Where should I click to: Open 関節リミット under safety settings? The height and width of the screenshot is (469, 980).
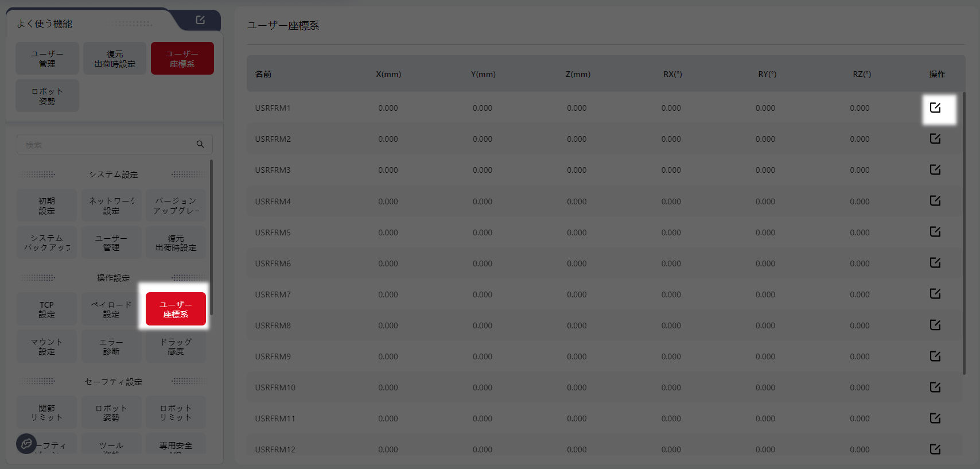pyautogui.click(x=46, y=412)
